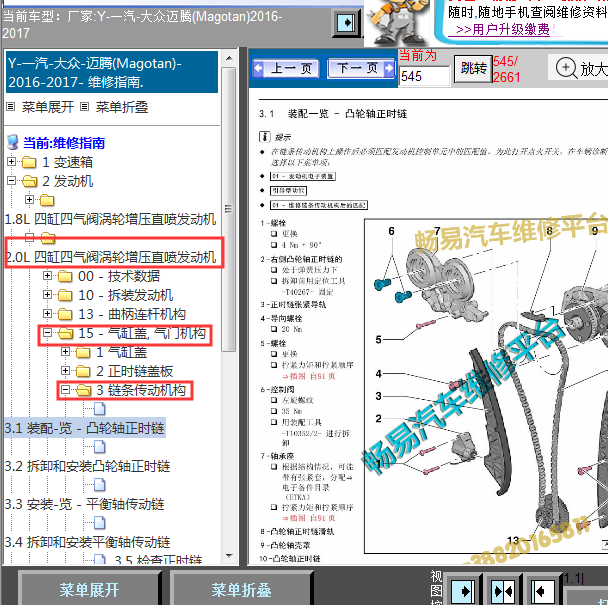The width and height of the screenshot is (608, 605).
Task: Click folder icon of 1 气缸盖
Action: (x=83, y=352)
